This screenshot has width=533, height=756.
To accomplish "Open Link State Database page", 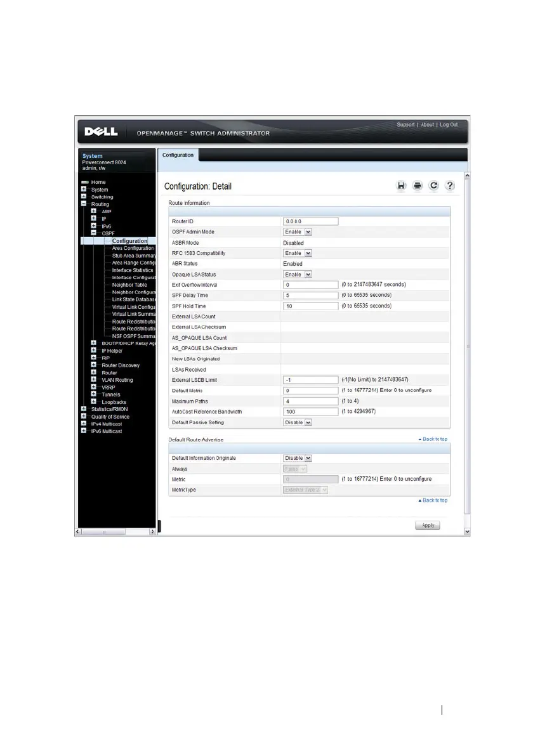I will click(134, 299).
